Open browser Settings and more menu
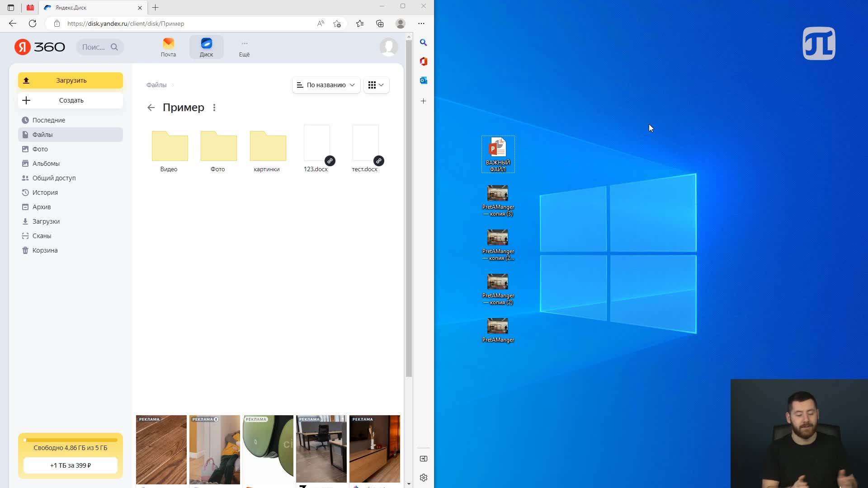 pyautogui.click(x=421, y=23)
